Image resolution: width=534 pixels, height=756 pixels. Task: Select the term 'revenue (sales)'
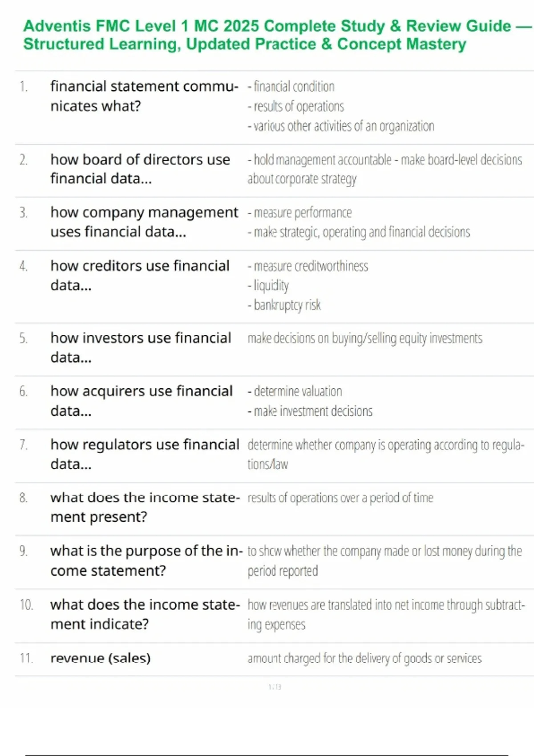(x=101, y=658)
